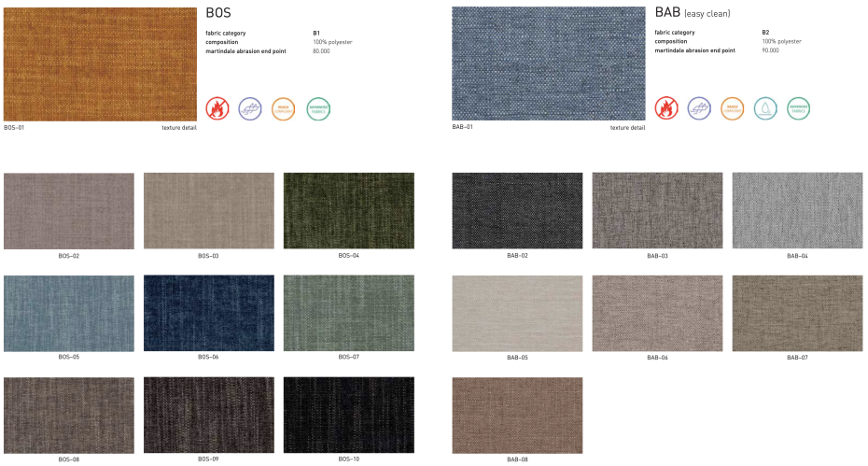Click the BAB (easy clean) title heading

point(692,13)
